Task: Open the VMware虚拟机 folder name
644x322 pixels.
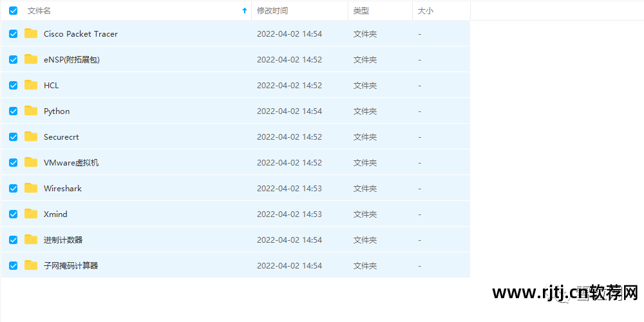Action: click(71, 163)
